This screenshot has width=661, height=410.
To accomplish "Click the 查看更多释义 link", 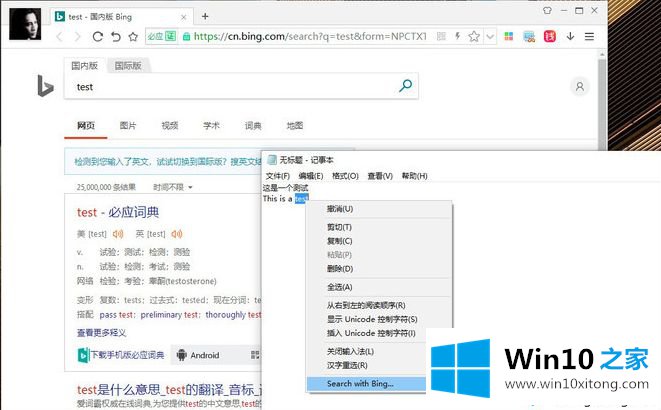I will [x=101, y=333].
